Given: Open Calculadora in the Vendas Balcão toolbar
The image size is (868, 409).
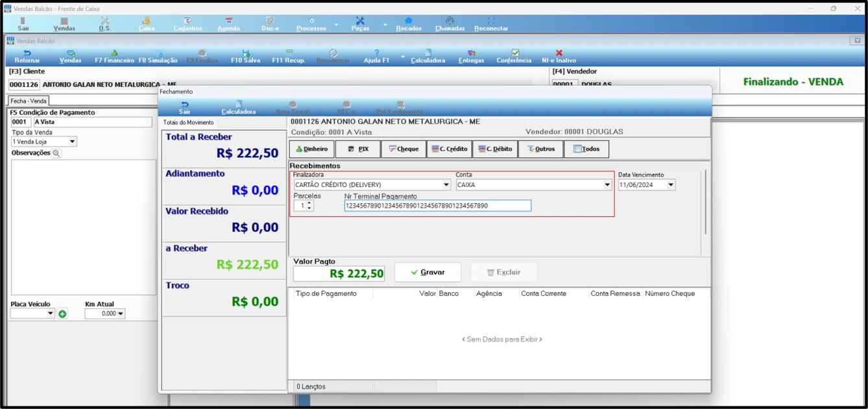Looking at the screenshot, I should (428, 56).
